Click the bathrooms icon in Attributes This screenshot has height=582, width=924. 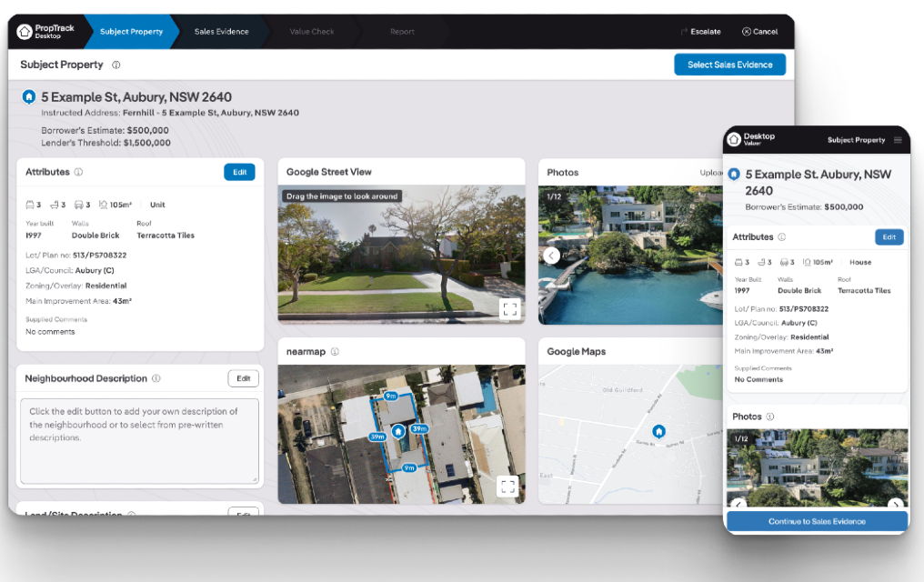coord(55,205)
